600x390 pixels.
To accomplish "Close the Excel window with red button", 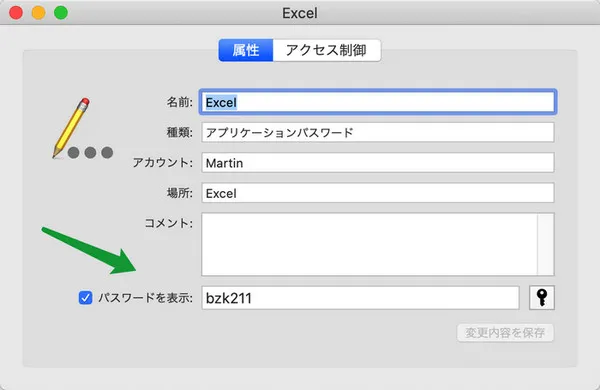I will coord(16,13).
